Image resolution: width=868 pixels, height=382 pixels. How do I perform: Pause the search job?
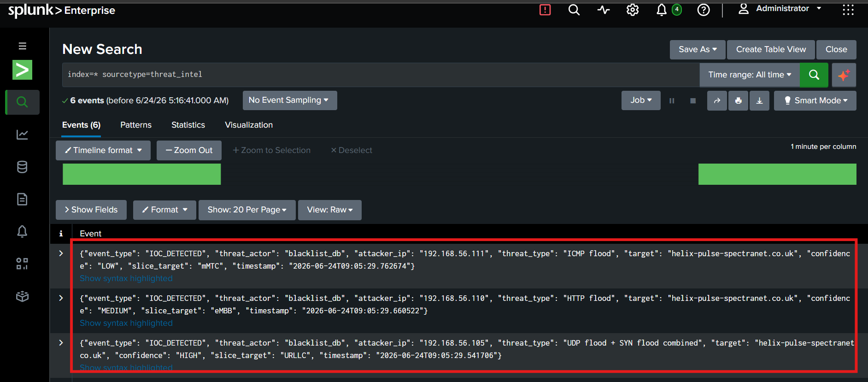click(x=672, y=100)
